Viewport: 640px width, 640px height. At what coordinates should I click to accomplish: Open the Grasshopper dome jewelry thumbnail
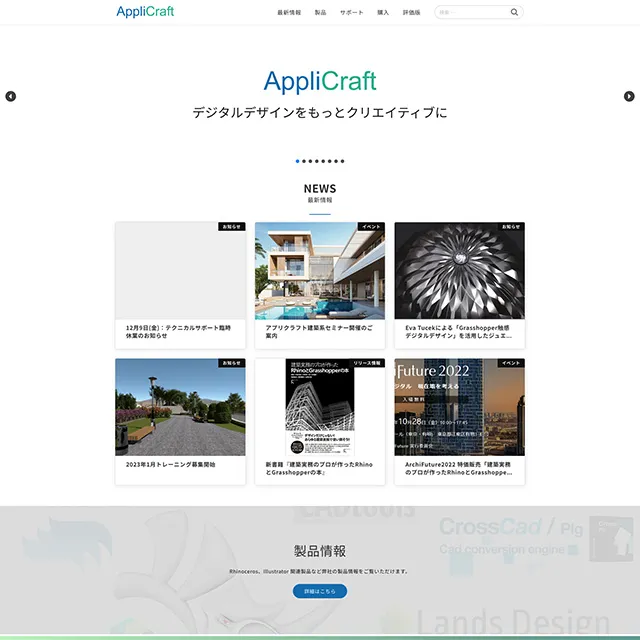[x=460, y=271]
